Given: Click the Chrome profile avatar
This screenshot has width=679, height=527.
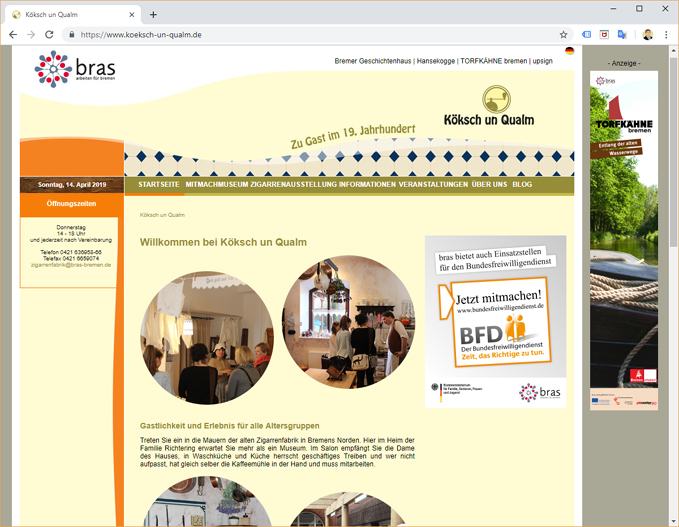Looking at the screenshot, I should (647, 34).
